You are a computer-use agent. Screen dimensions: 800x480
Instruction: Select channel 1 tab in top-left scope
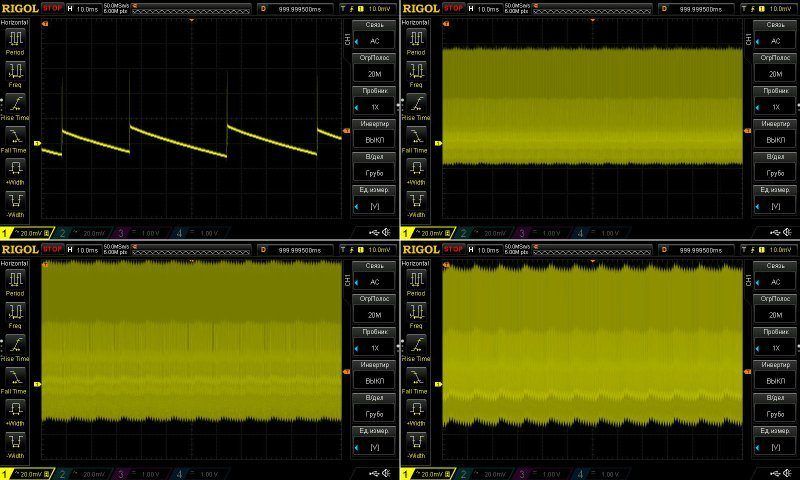pyautogui.click(x=23, y=233)
